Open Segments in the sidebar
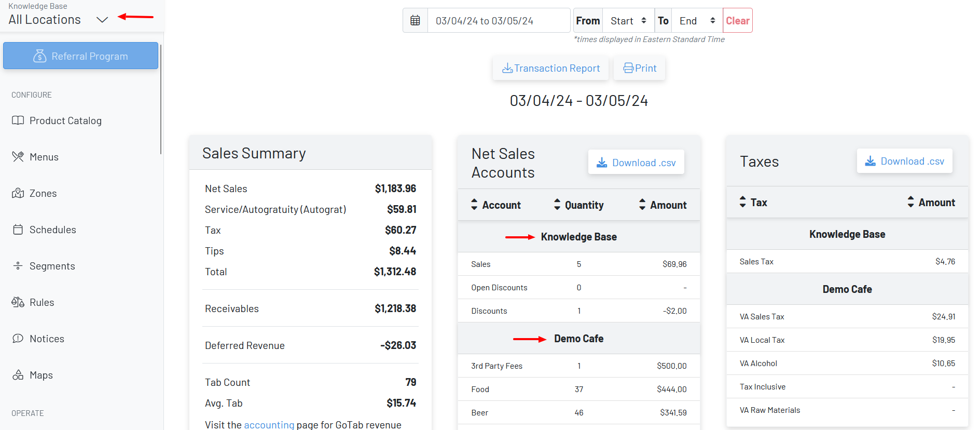980x430 pixels. tap(52, 266)
